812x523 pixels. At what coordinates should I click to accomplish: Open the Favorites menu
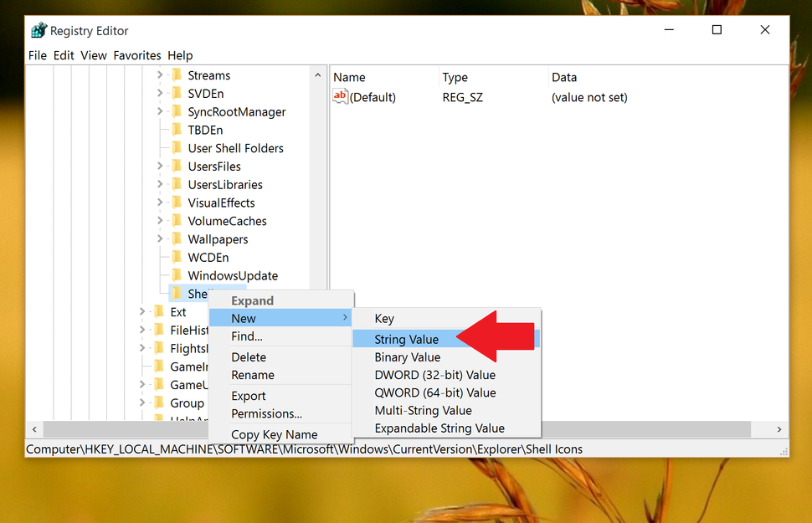click(136, 55)
